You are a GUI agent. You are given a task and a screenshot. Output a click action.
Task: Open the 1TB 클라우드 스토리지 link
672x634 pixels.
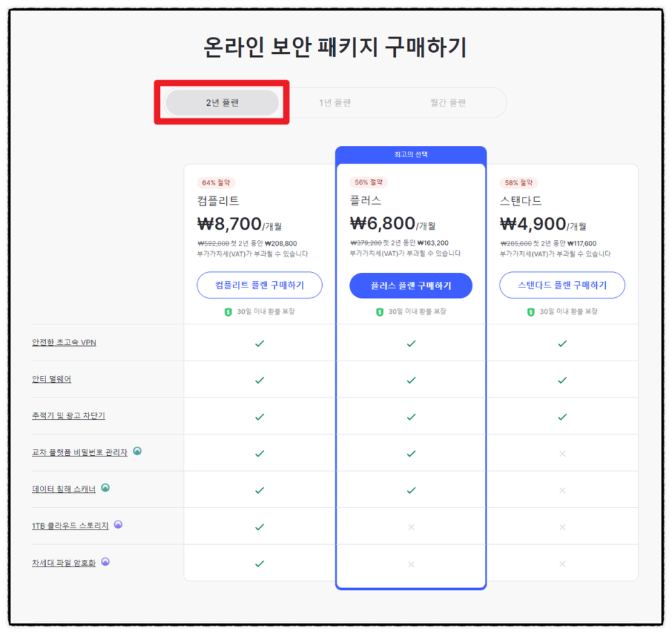pos(70,525)
